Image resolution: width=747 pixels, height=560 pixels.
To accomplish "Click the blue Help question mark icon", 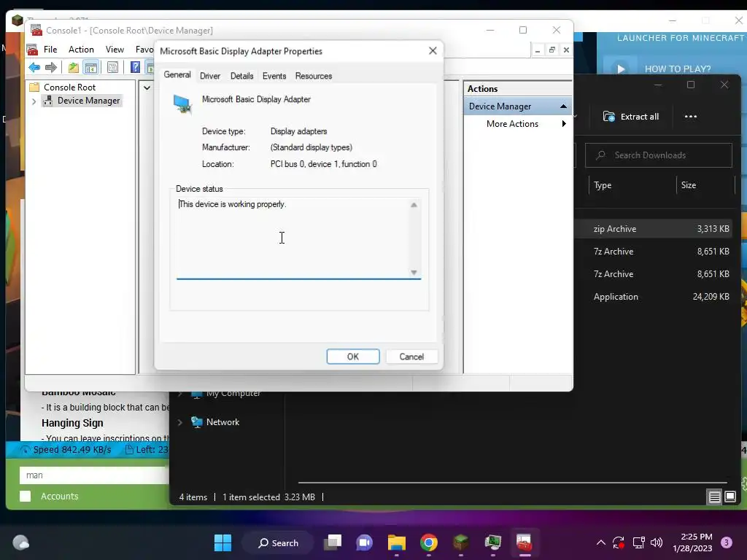I will [x=135, y=67].
